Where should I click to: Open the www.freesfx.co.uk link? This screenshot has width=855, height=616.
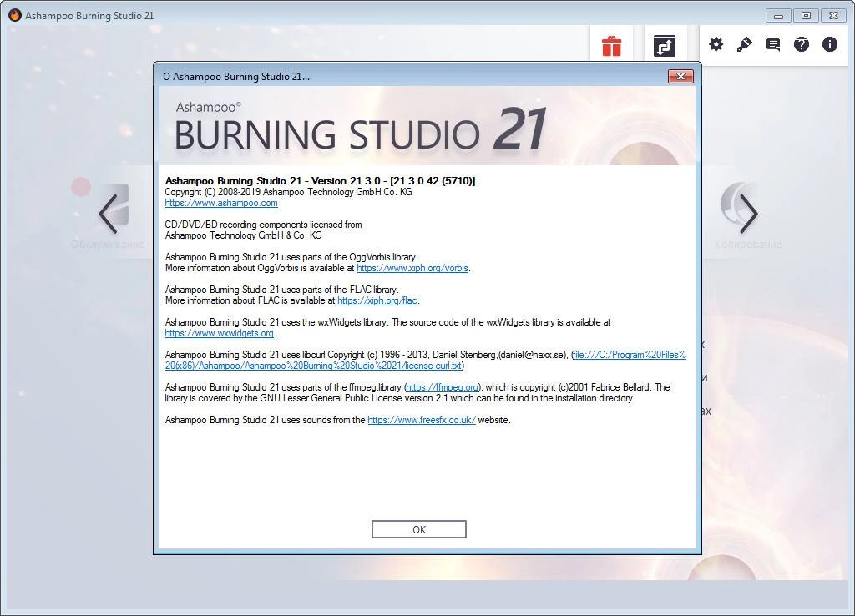click(x=422, y=420)
